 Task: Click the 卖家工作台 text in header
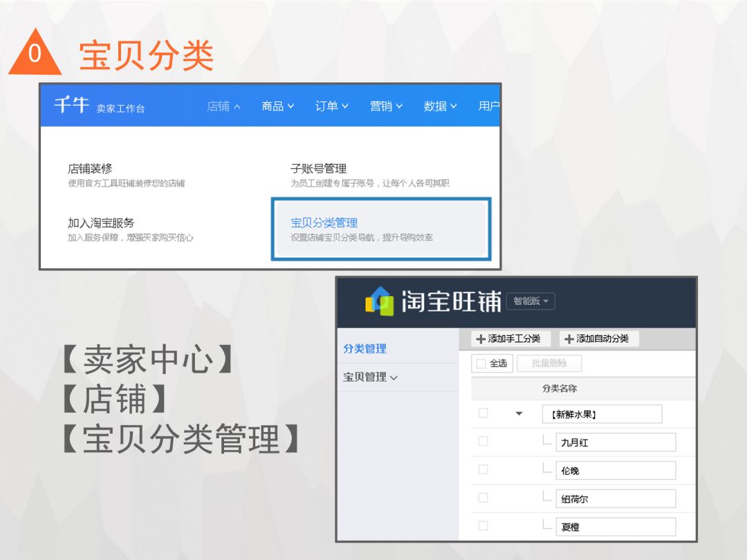coord(120,109)
